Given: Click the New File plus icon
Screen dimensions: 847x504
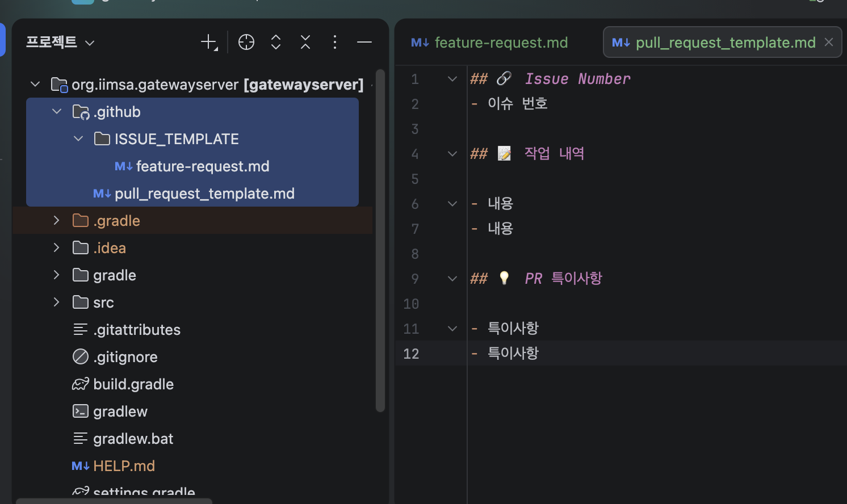Looking at the screenshot, I should coord(209,43).
